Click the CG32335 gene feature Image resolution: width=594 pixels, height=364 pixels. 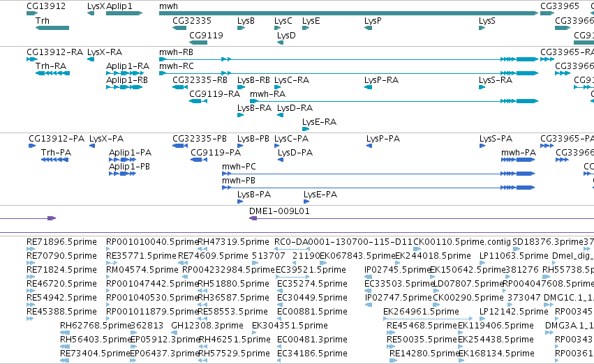tap(179, 28)
